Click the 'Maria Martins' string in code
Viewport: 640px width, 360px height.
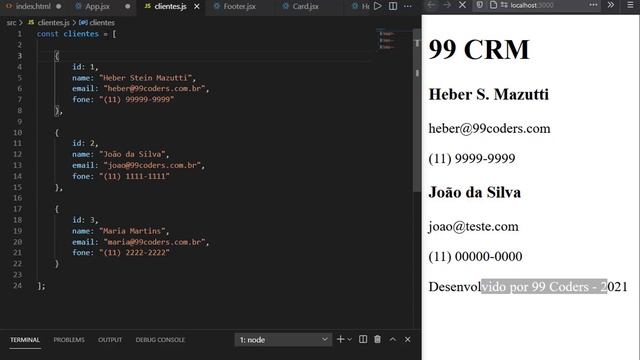tap(133, 231)
